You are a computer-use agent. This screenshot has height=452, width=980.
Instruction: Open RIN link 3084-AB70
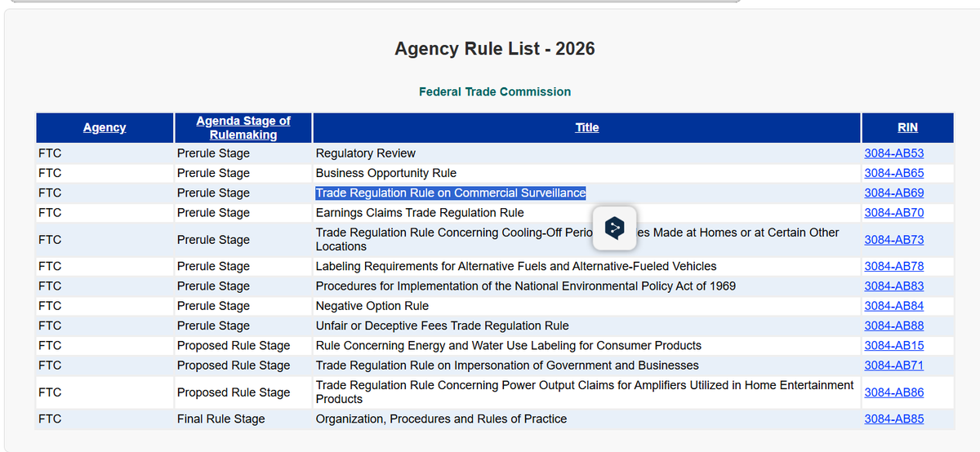pos(894,213)
